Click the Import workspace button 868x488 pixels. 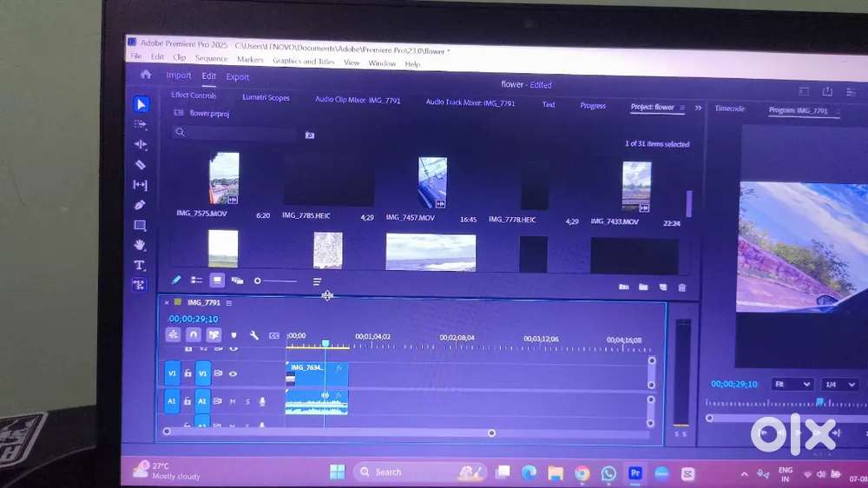179,76
